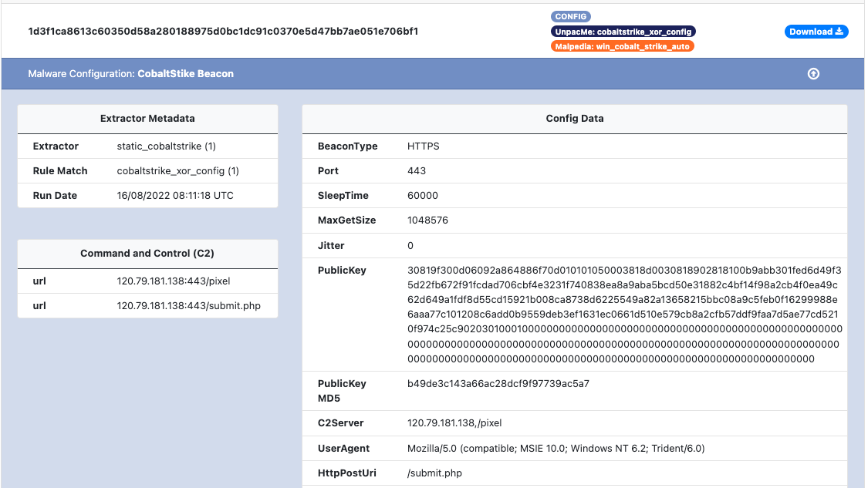The height and width of the screenshot is (488, 868).
Task: Open the UnpacMe cobaltstrike_xor_config tag
Action: click(x=623, y=32)
